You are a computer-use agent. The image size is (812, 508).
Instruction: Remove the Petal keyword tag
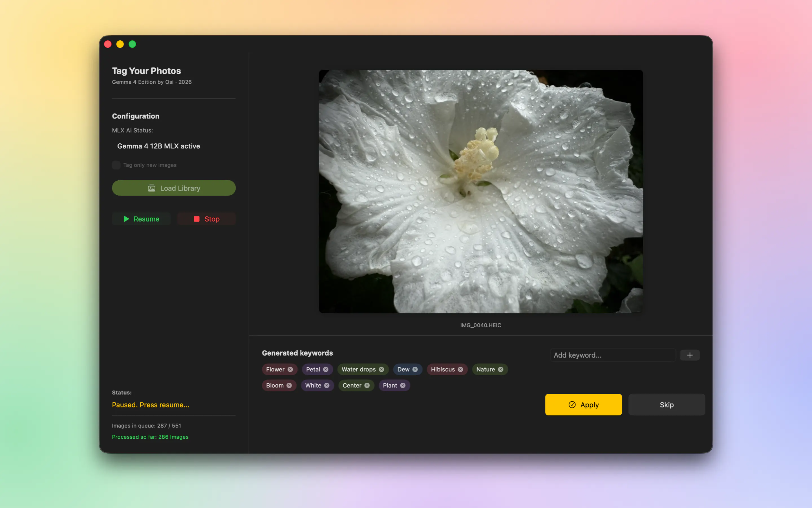coord(325,369)
